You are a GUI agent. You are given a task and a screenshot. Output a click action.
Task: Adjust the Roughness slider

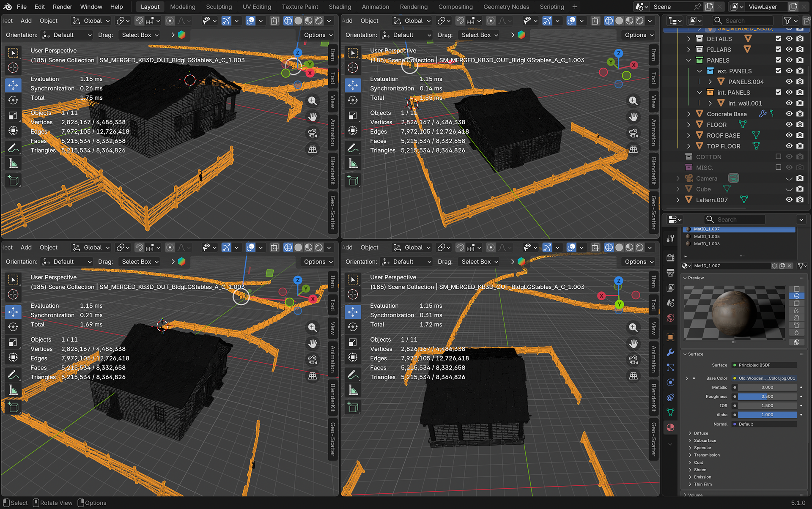click(767, 397)
